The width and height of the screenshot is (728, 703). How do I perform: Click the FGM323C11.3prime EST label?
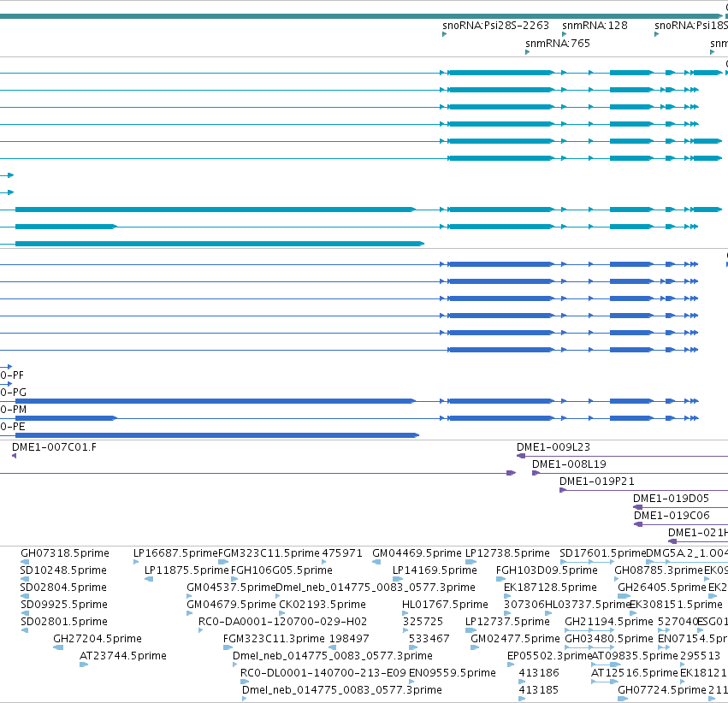274,639
